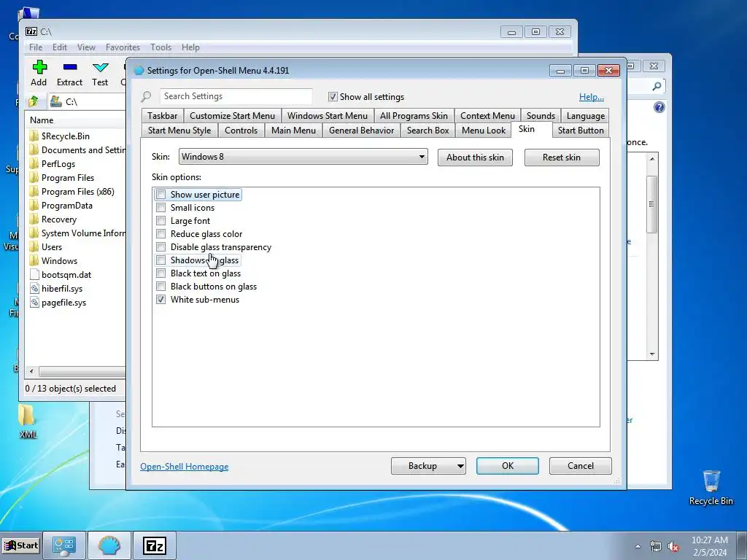Open the Recycle Bin desktop icon

pyautogui.click(x=711, y=487)
